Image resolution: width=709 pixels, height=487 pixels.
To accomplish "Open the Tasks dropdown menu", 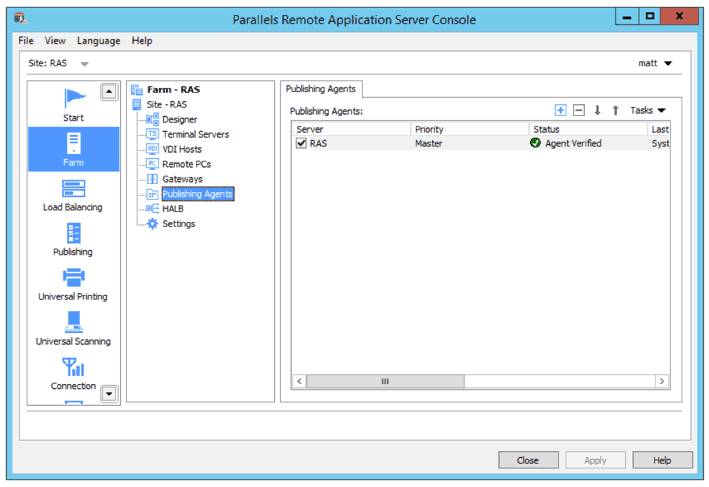I will 648,110.
